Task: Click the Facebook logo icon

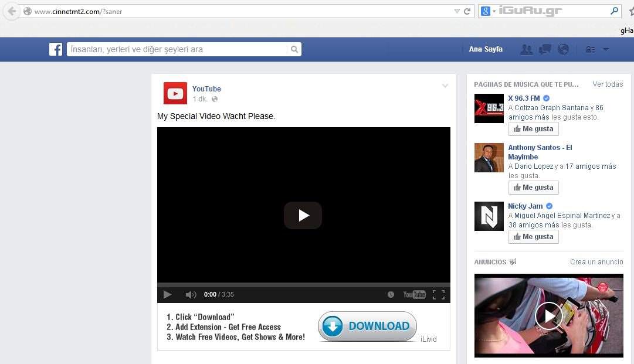Action: [56, 50]
